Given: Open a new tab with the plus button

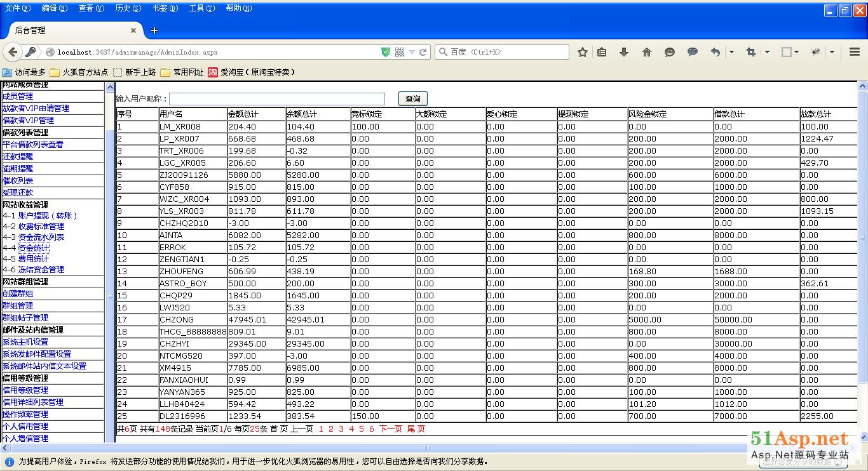Looking at the screenshot, I should [154, 30].
